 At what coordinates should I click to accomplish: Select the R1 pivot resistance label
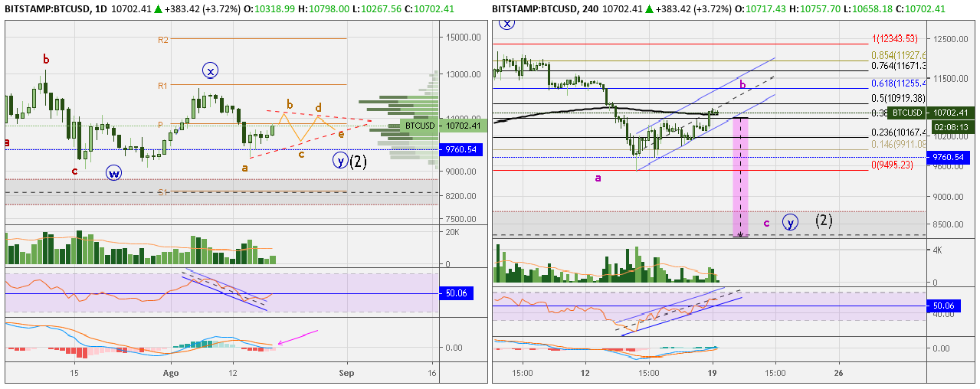[x=163, y=86]
